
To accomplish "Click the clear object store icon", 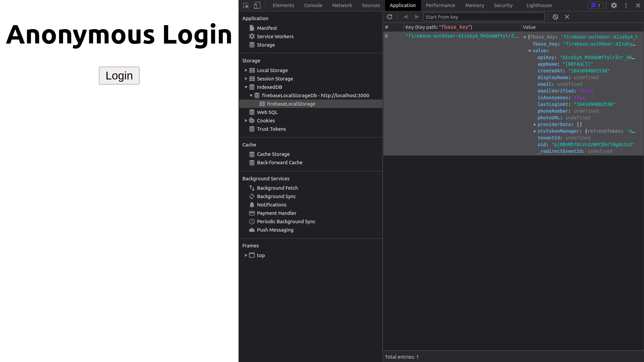I will pos(555,17).
